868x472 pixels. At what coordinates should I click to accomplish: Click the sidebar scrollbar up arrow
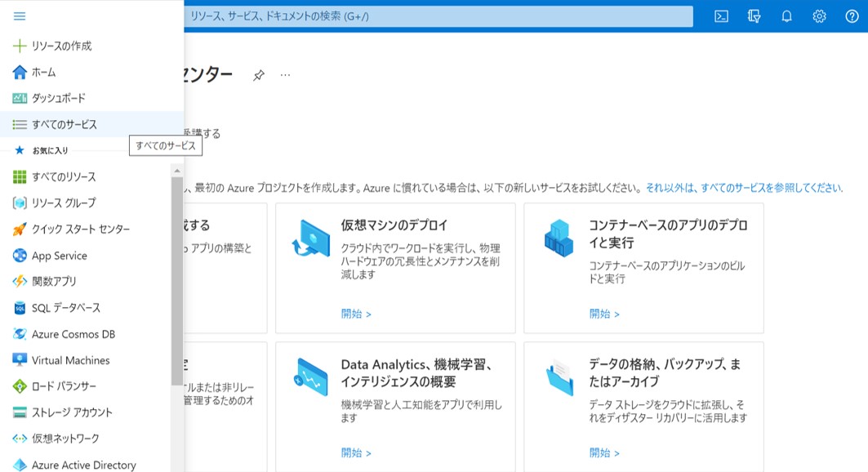pos(177,171)
